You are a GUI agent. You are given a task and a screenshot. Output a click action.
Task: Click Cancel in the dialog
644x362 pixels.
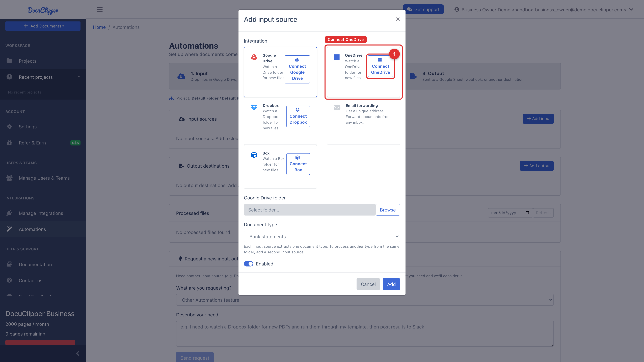coord(368,284)
